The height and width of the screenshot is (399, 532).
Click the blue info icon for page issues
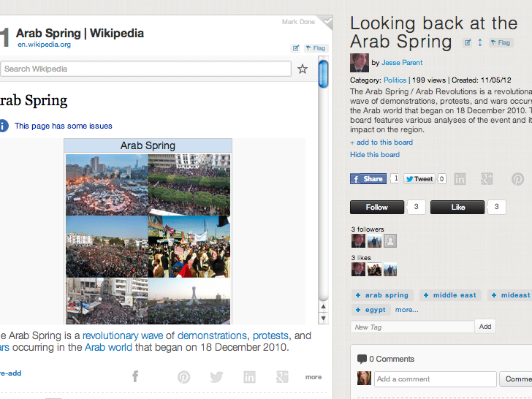(4, 126)
